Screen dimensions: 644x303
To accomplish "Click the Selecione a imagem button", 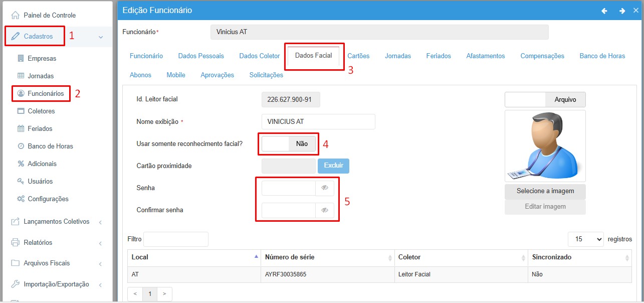I will [x=545, y=191].
